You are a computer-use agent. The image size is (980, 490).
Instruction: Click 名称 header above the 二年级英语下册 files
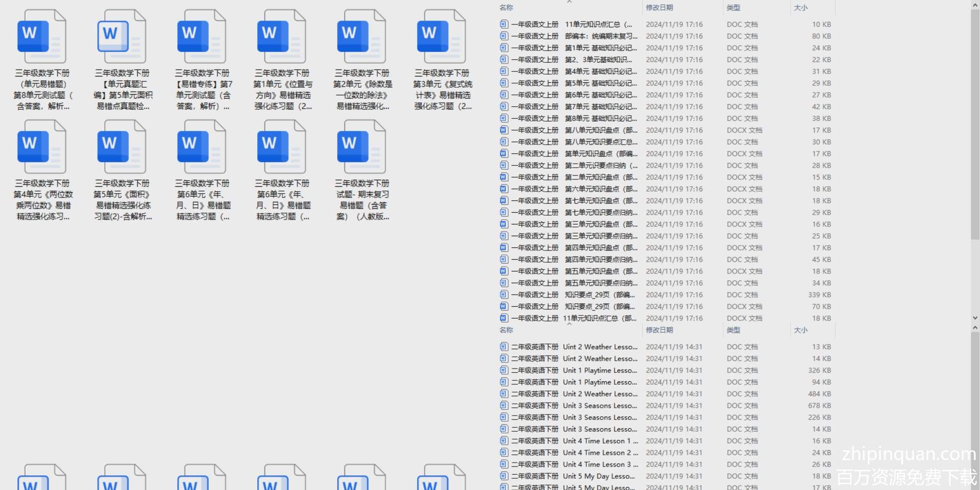[x=506, y=330]
